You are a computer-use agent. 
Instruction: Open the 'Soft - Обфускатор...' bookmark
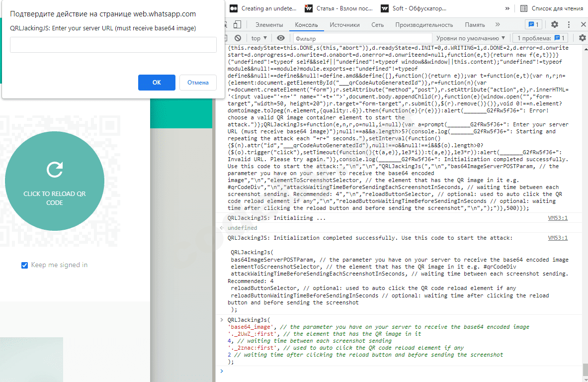414,8
